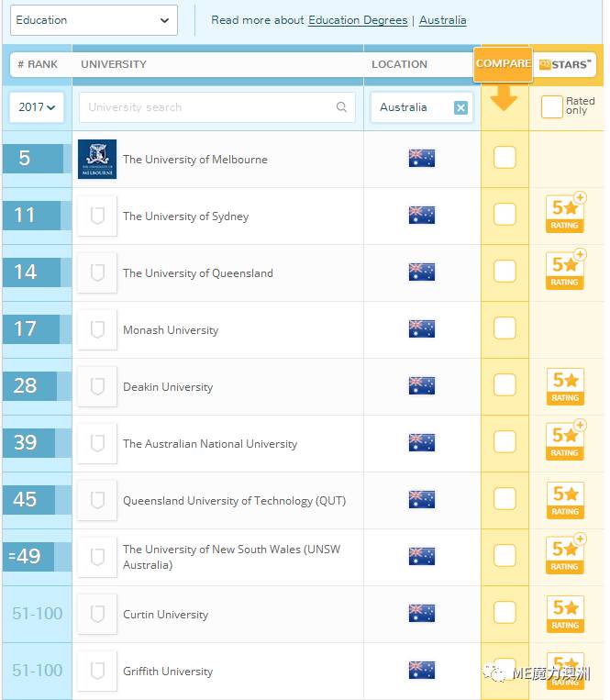Click placeholder shield for Australian National University
The image size is (610, 700).
tap(97, 443)
